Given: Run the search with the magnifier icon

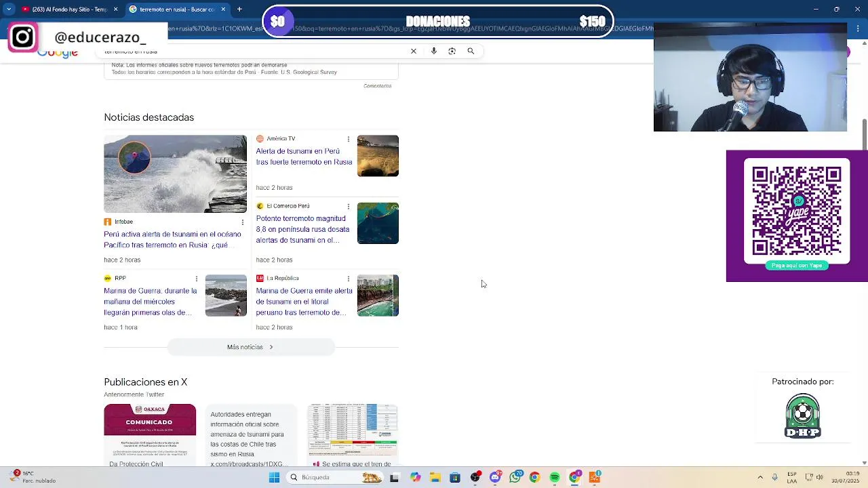Looking at the screenshot, I should point(471,51).
